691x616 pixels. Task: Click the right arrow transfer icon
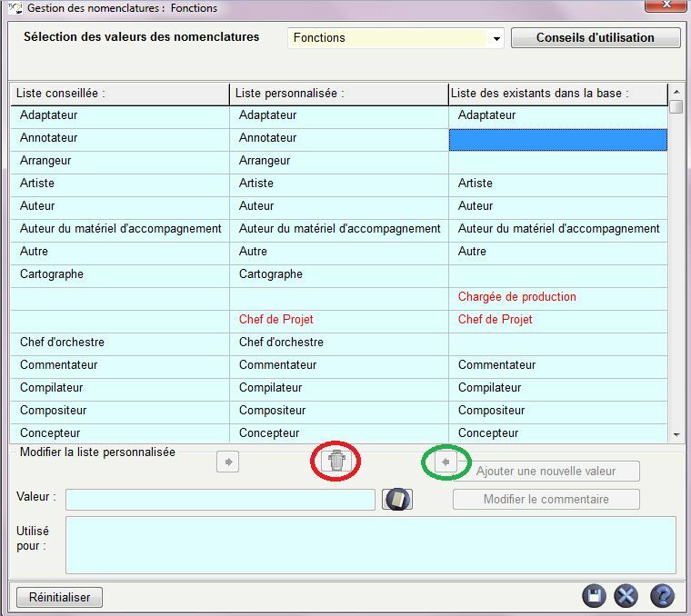227,462
